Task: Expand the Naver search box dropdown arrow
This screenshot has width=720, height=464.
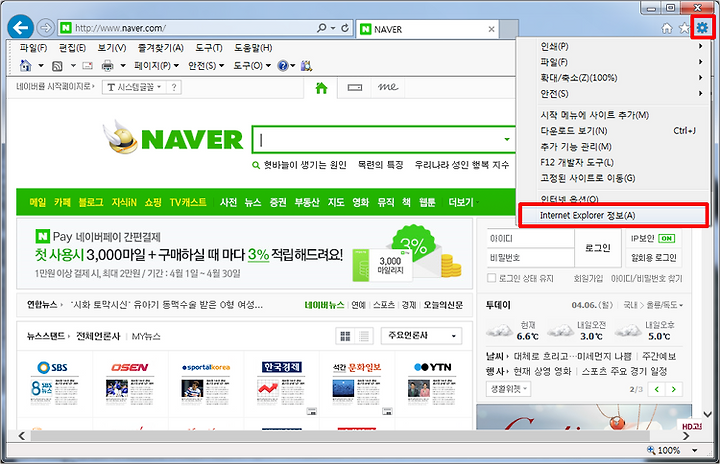Action: [507, 139]
